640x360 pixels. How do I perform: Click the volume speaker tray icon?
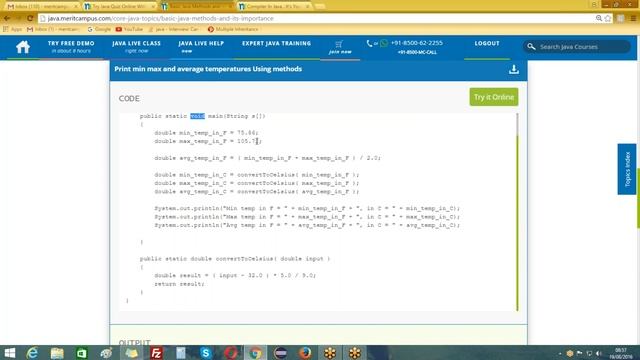(x=598, y=353)
